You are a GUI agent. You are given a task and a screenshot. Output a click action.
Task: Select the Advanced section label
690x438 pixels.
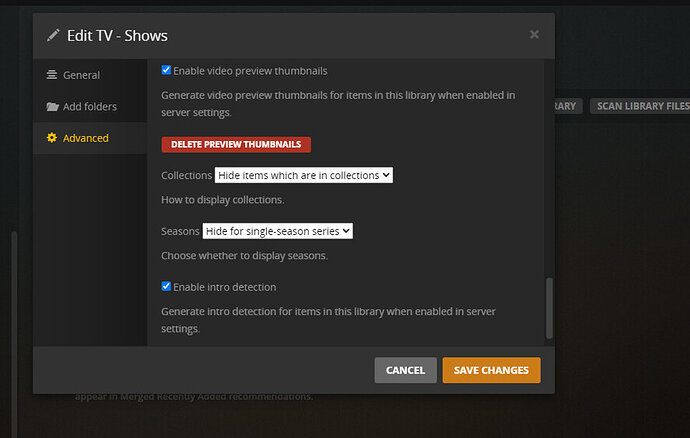pos(86,138)
